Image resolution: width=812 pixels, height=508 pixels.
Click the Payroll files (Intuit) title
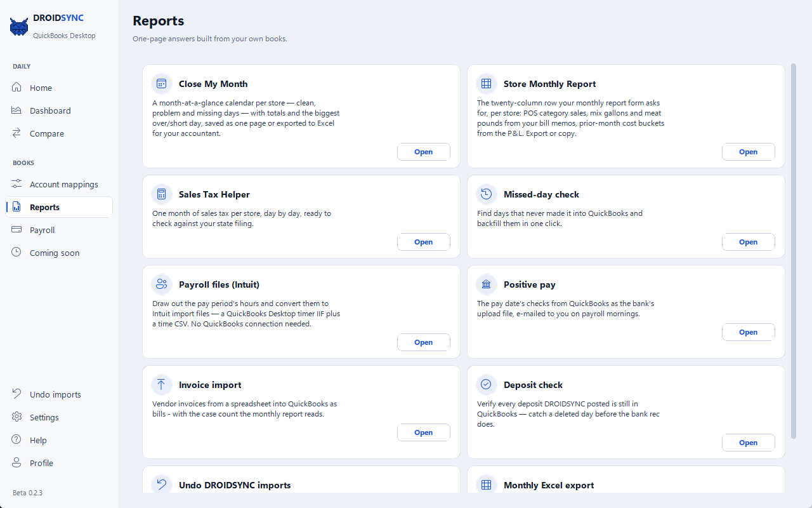tap(219, 284)
